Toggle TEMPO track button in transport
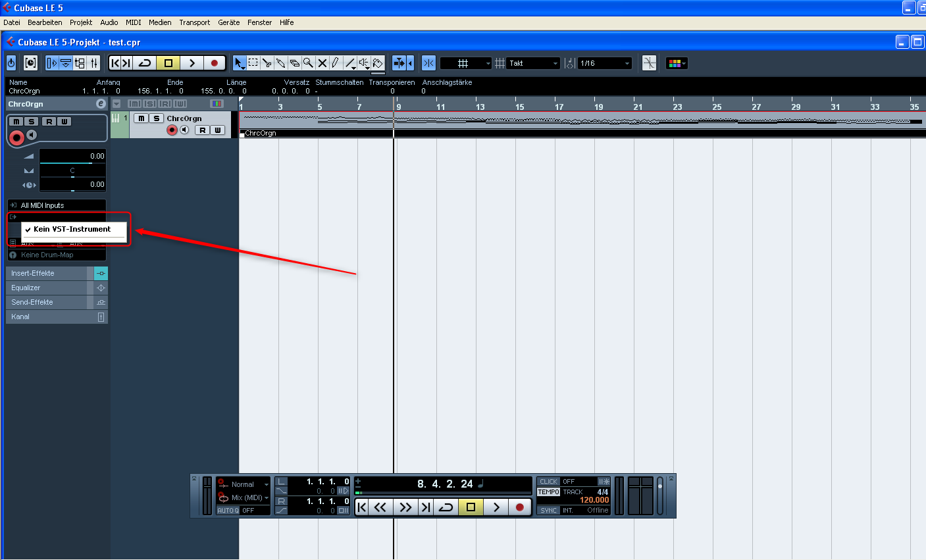 (x=548, y=492)
